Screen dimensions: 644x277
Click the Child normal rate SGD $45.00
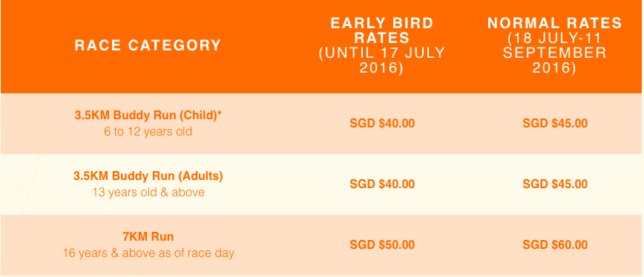click(555, 124)
